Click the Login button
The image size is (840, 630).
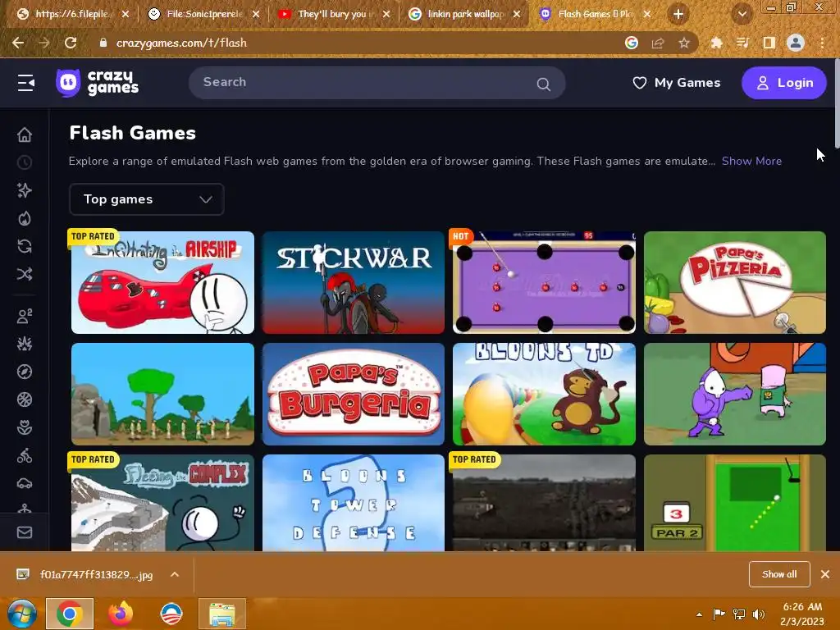click(x=783, y=83)
